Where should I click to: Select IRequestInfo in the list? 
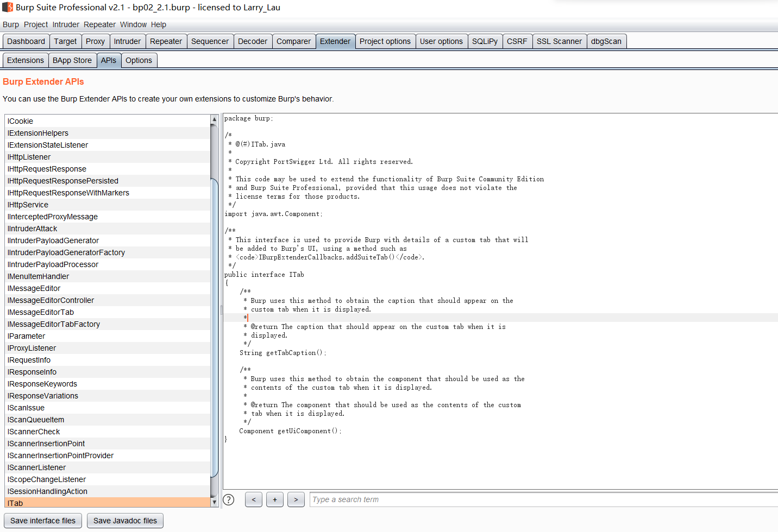coord(108,360)
